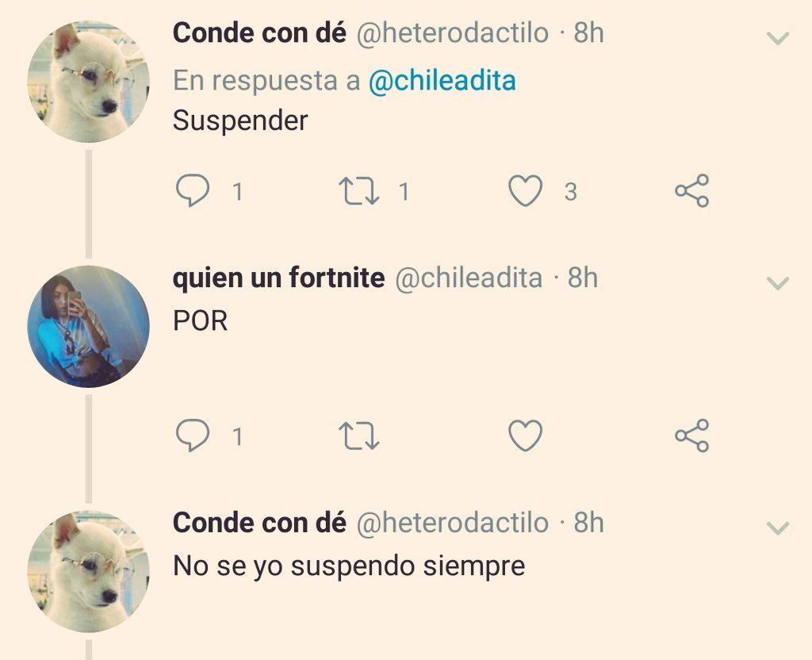Reply to the "Suspender" tweet

click(193, 190)
